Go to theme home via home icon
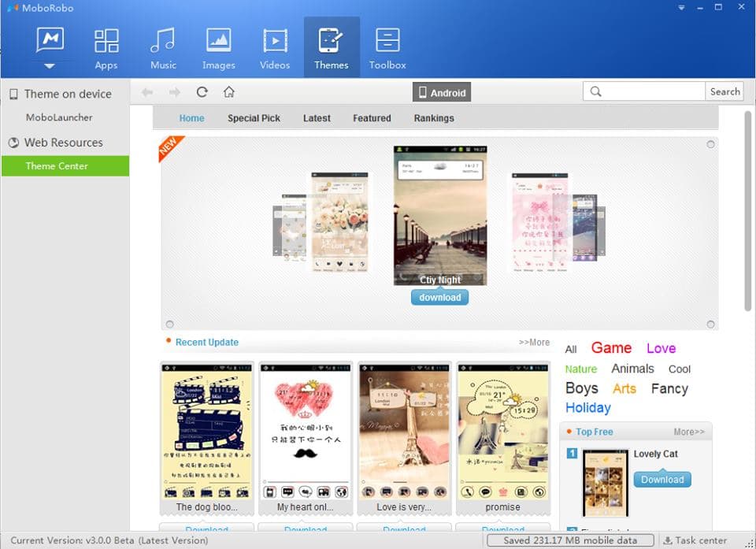This screenshot has width=756, height=549. (228, 91)
